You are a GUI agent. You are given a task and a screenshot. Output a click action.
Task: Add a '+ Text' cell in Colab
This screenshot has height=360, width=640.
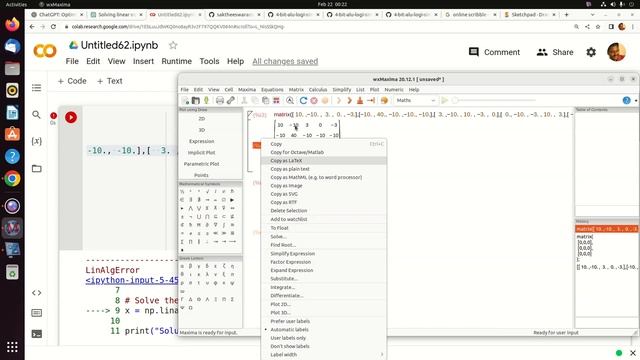click(x=109, y=81)
